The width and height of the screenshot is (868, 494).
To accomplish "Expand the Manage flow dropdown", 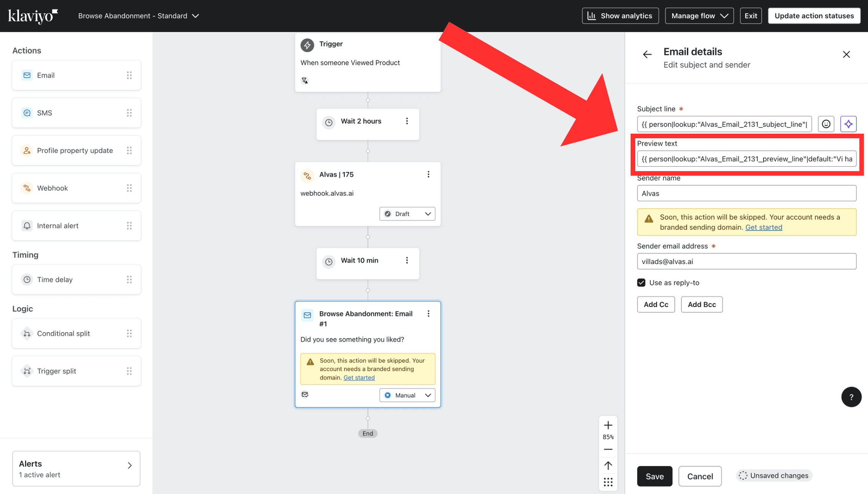I will (699, 16).
